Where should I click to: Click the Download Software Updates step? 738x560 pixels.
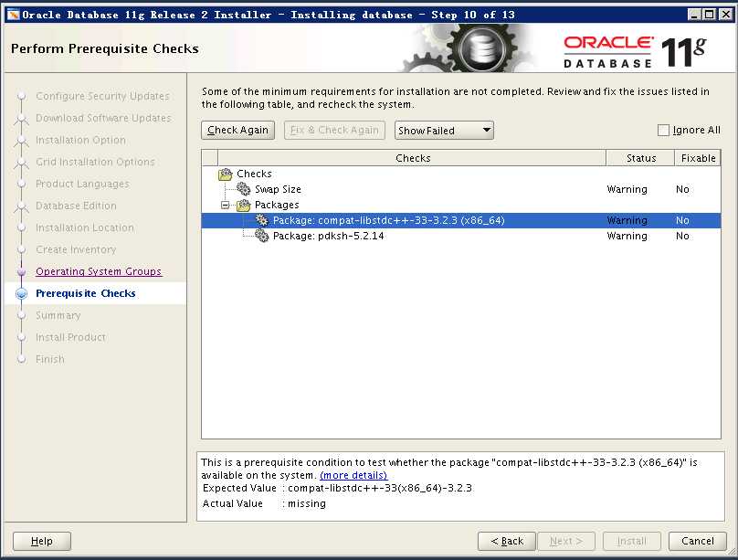(x=103, y=118)
